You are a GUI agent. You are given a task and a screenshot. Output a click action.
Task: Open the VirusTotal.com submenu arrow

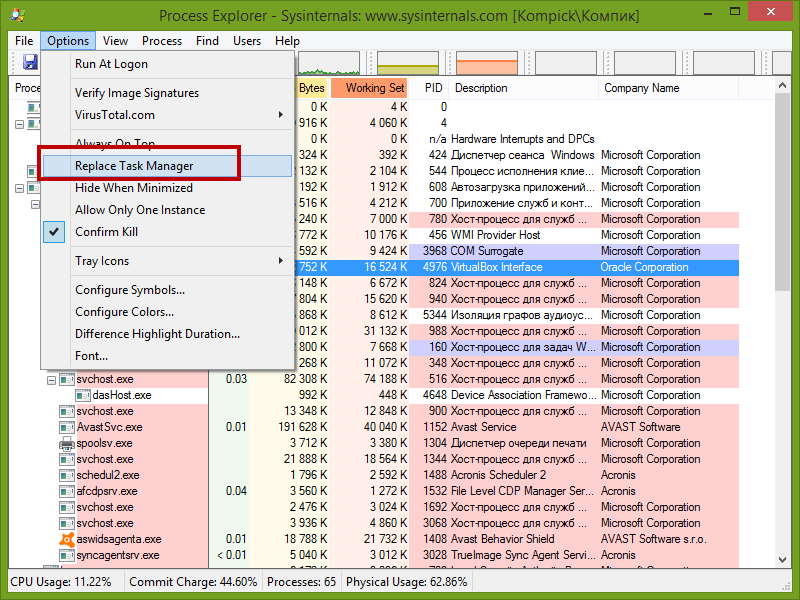[x=281, y=115]
